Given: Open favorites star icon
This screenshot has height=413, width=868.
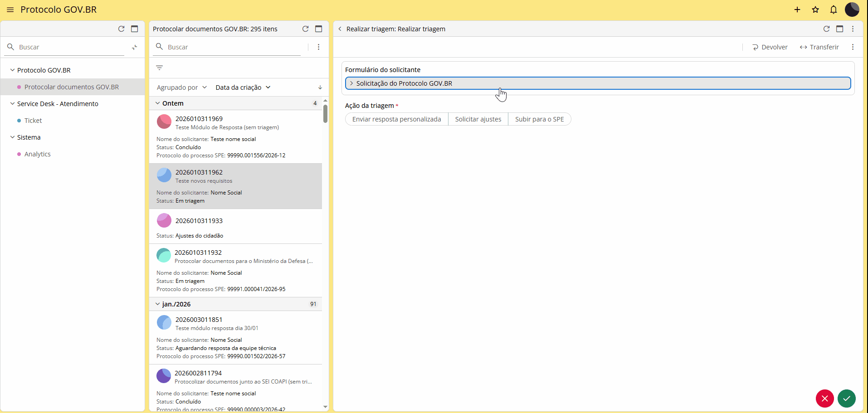Looking at the screenshot, I should pos(815,10).
